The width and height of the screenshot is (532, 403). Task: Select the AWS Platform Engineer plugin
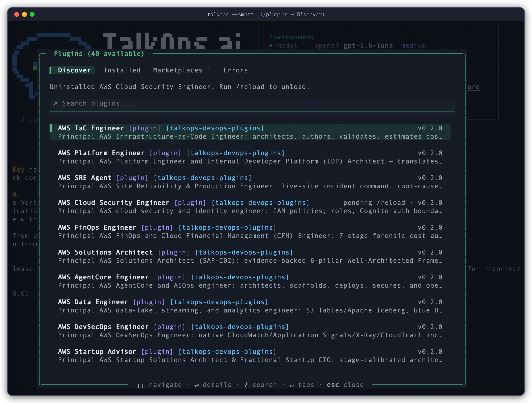(x=250, y=157)
